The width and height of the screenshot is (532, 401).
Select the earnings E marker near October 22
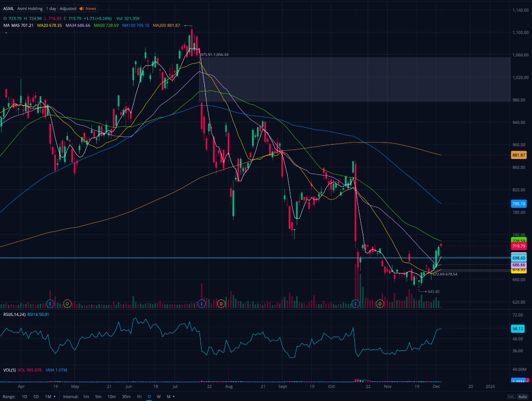tap(355, 304)
